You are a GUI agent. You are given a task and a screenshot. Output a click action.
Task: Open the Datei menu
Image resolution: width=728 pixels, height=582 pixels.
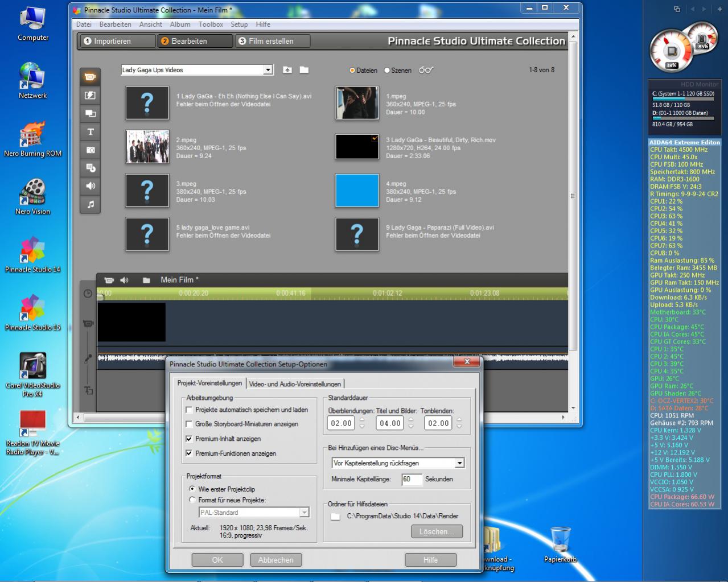coord(84,24)
